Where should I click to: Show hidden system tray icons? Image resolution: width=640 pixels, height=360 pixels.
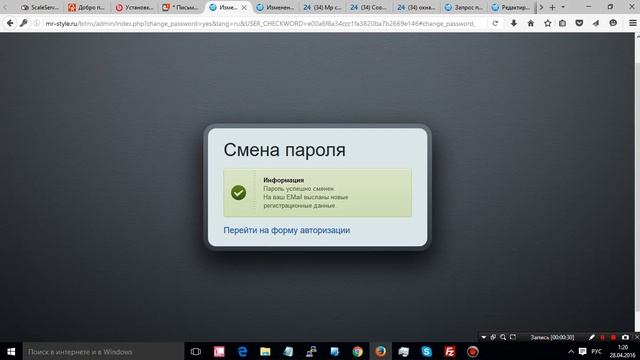pos(571,351)
